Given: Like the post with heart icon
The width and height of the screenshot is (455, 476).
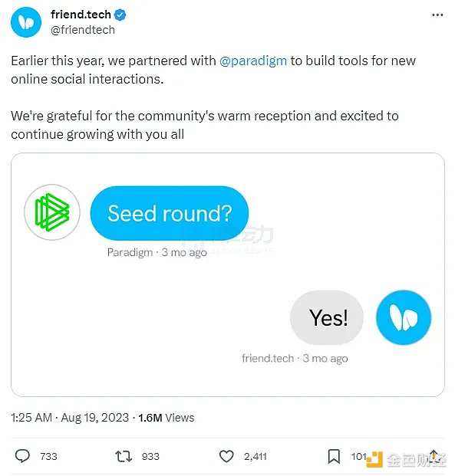Looking at the screenshot, I should 226,456.
